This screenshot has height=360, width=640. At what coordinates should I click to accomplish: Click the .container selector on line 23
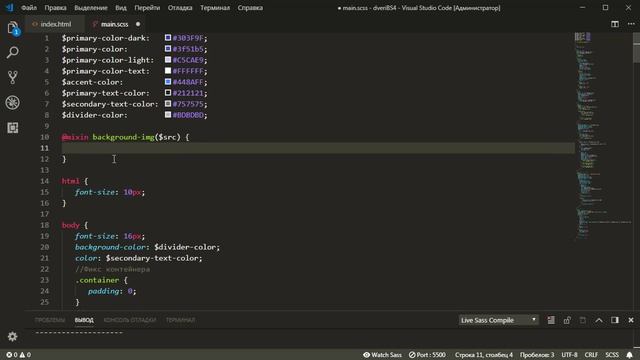[x=97, y=280]
